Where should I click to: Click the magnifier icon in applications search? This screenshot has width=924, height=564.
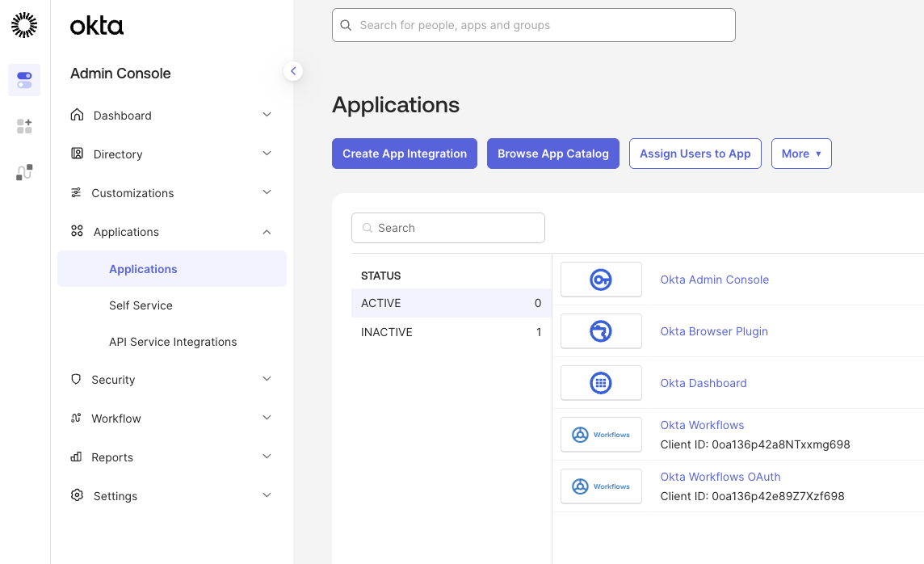[x=367, y=228]
